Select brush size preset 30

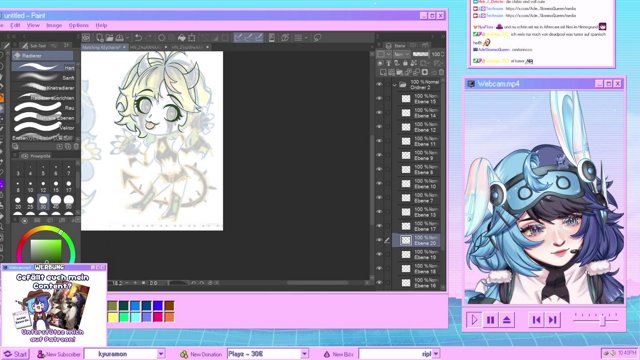[x=43, y=202]
